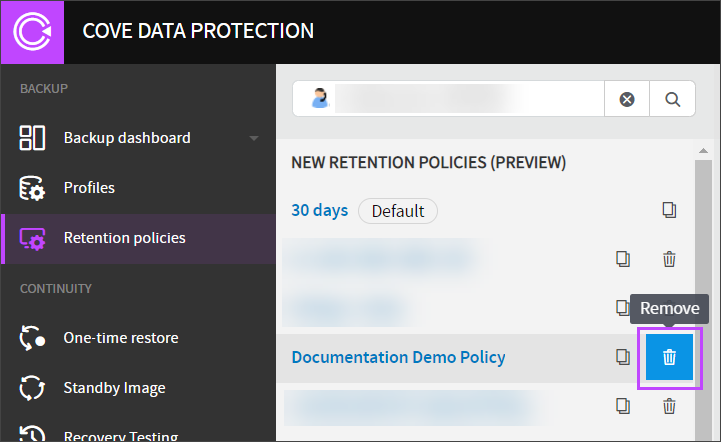Image resolution: width=721 pixels, height=442 pixels.
Task: Expand the Backup dashboard dropdown arrow
Action: (254, 138)
